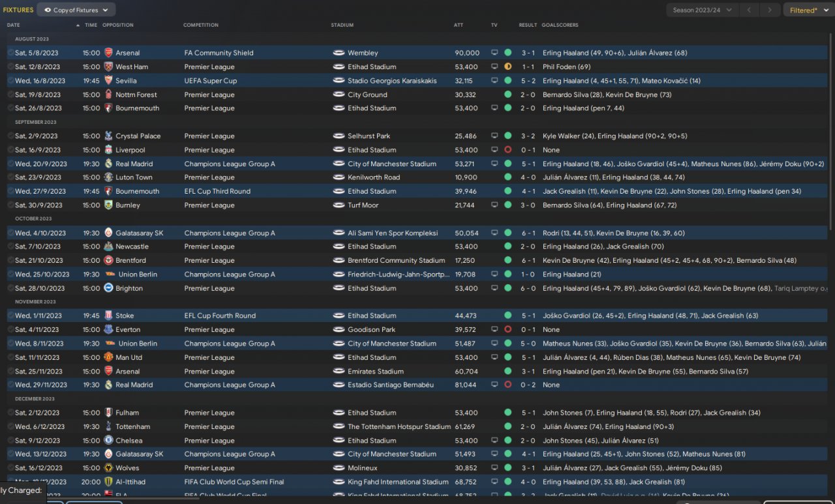Viewport: 835px width, 504px height.
Task: Open the UEFA Super Cup competition link
Action: tap(211, 81)
